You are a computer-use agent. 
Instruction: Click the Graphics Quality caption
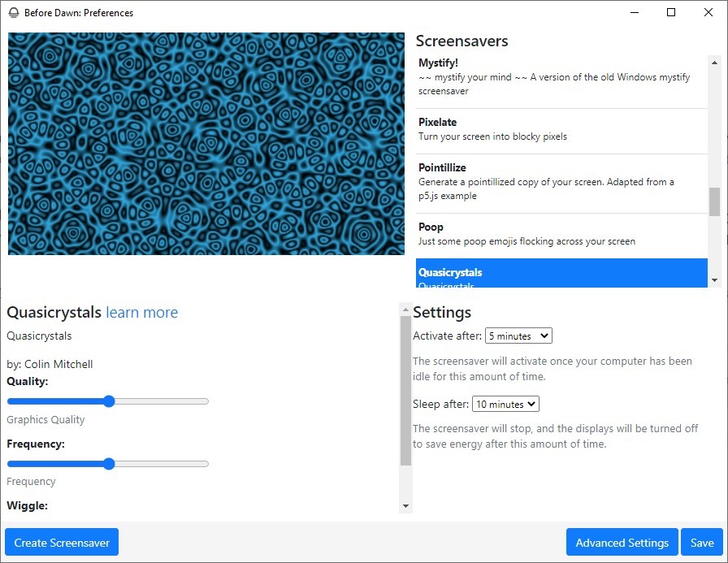tap(45, 419)
